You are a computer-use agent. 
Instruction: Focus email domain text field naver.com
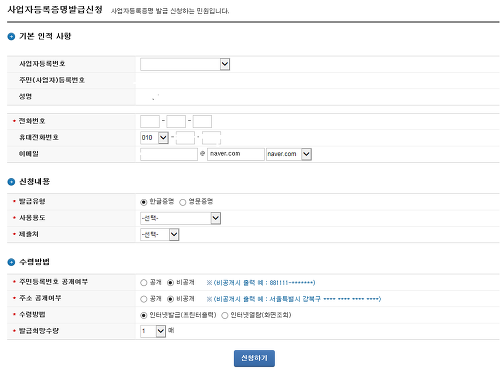[236, 154]
